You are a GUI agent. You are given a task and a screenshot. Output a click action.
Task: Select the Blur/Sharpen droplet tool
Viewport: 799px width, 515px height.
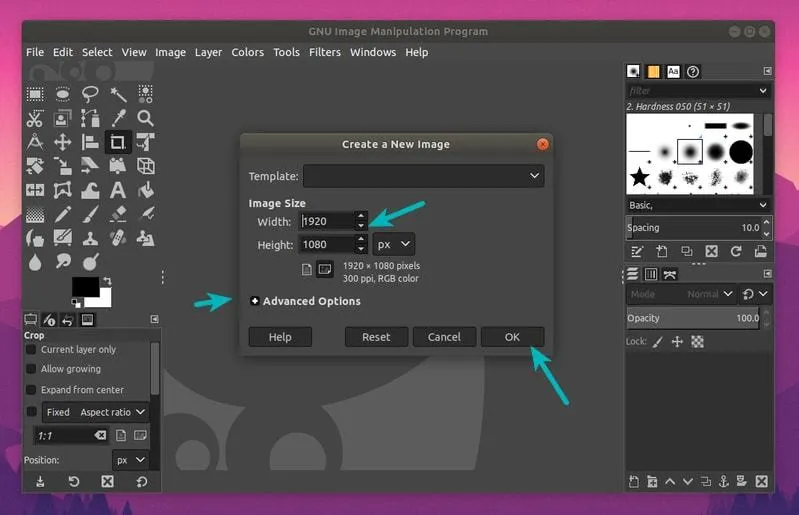click(35, 262)
